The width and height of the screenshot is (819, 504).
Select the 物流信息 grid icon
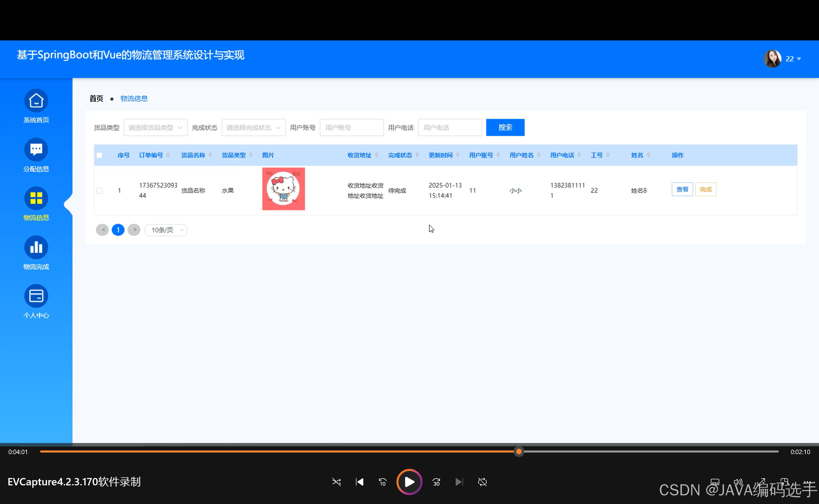36,198
